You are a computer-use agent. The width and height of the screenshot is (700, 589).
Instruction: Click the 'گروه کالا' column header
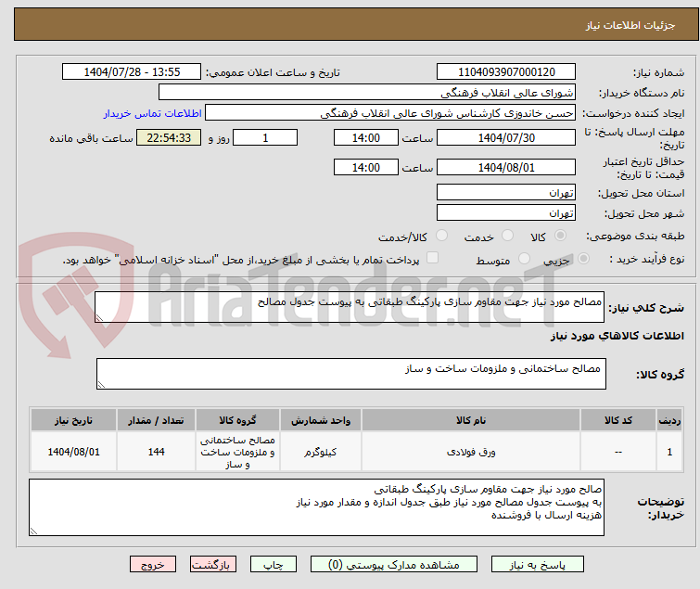[237, 421]
